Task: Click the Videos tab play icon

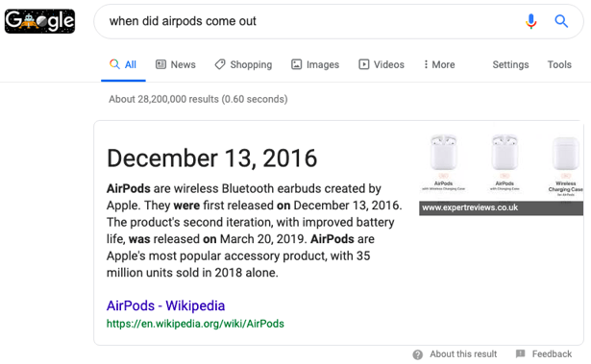Action: pyautogui.click(x=363, y=64)
